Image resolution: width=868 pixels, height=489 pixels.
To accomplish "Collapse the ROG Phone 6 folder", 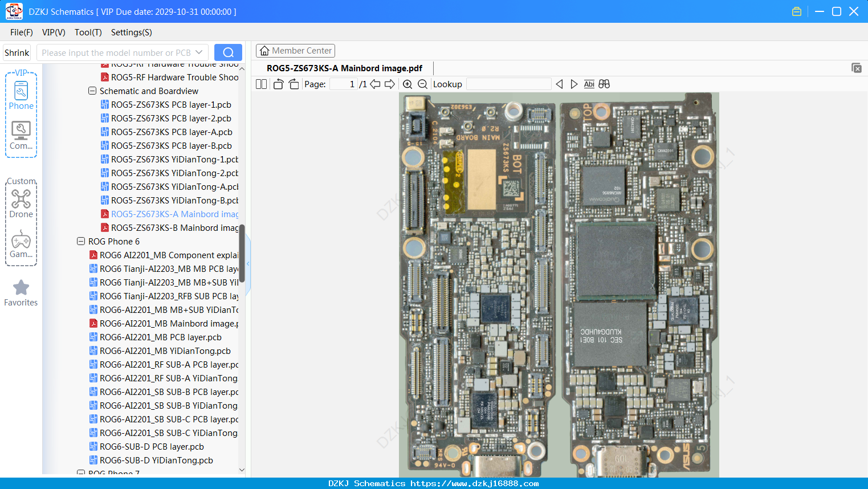I will (x=81, y=242).
